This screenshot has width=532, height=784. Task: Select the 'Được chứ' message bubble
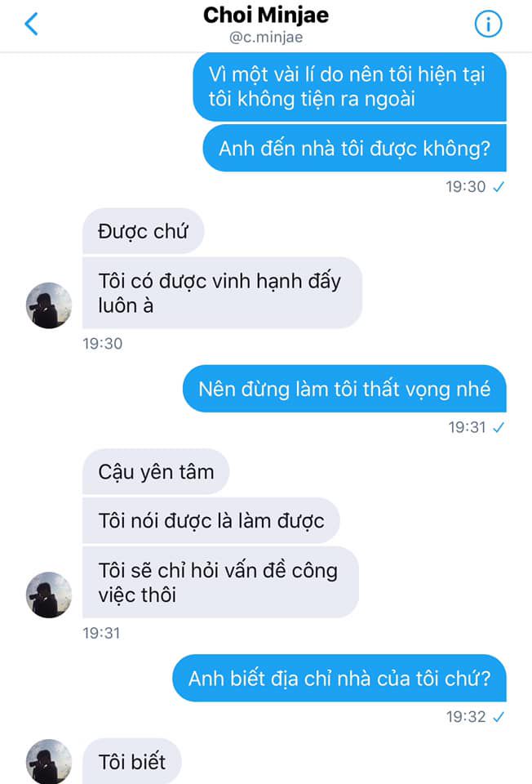click(x=143, y=231)
